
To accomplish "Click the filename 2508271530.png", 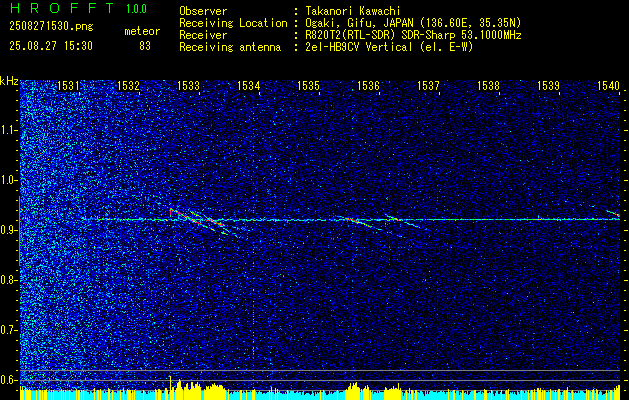I will coord(51,27).
